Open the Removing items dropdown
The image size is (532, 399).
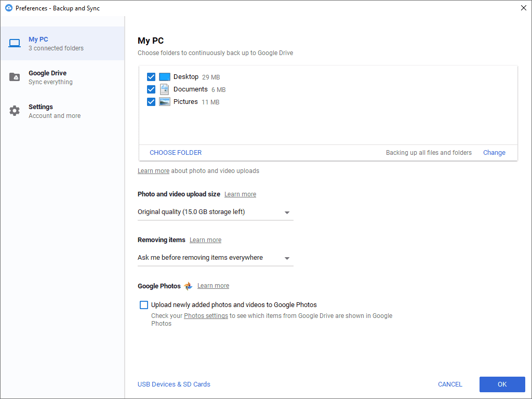pos(216,258)
